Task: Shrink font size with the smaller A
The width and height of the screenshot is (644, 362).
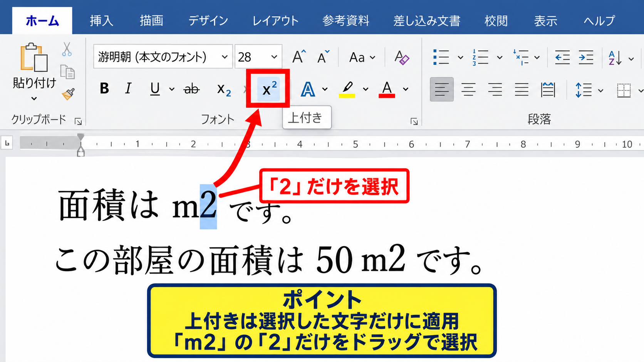Action: pos(323,57)
